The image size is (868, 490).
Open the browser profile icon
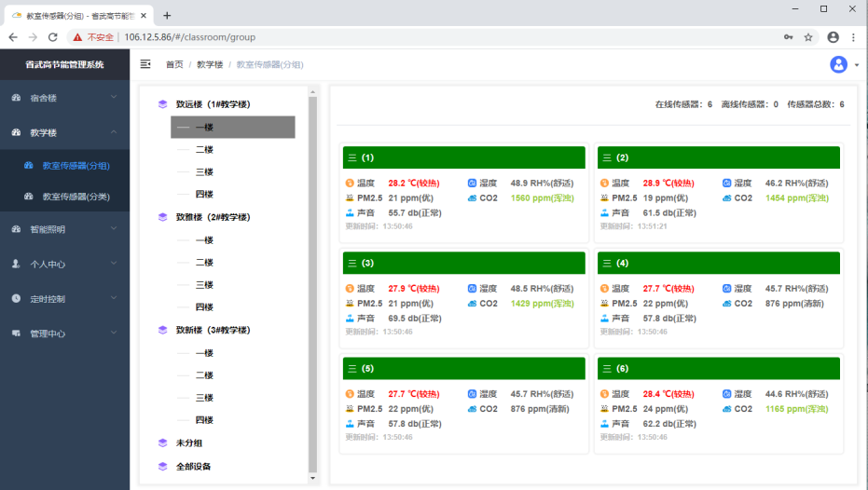tap(833, 37)
